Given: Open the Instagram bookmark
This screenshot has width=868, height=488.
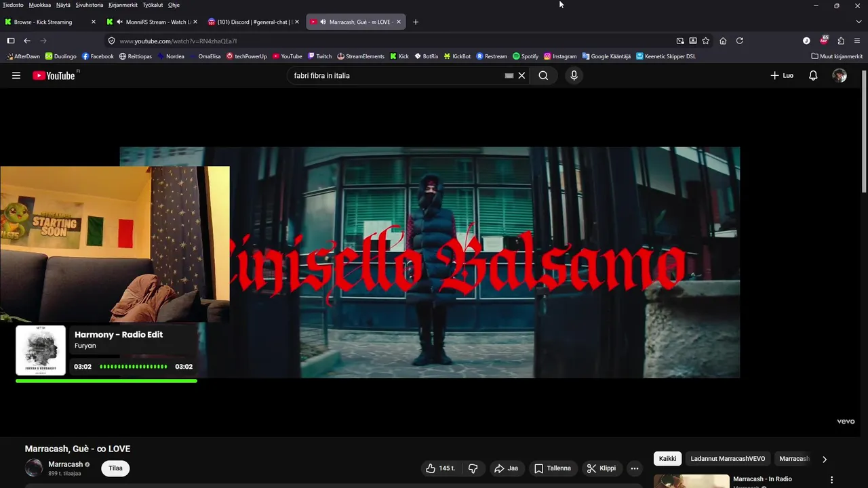Looking at the screenshot, I should [x=560, y=56].
